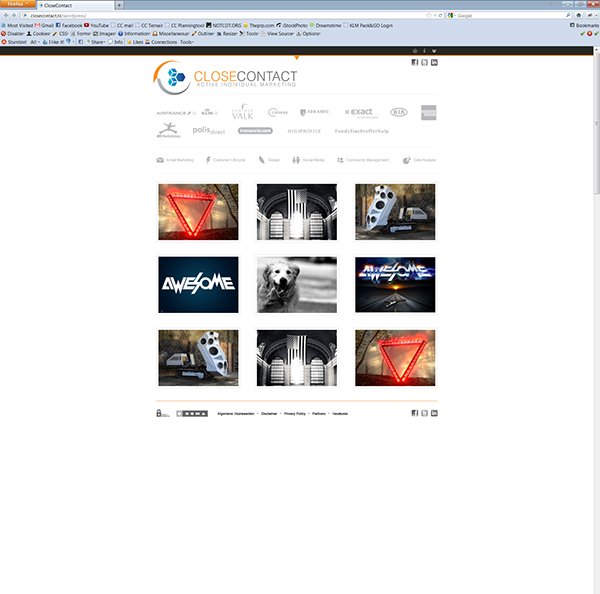Open the StumbleUpon Share menu
Screen dimensions: 600x594
pyautogui.click(x=95, y=42)
